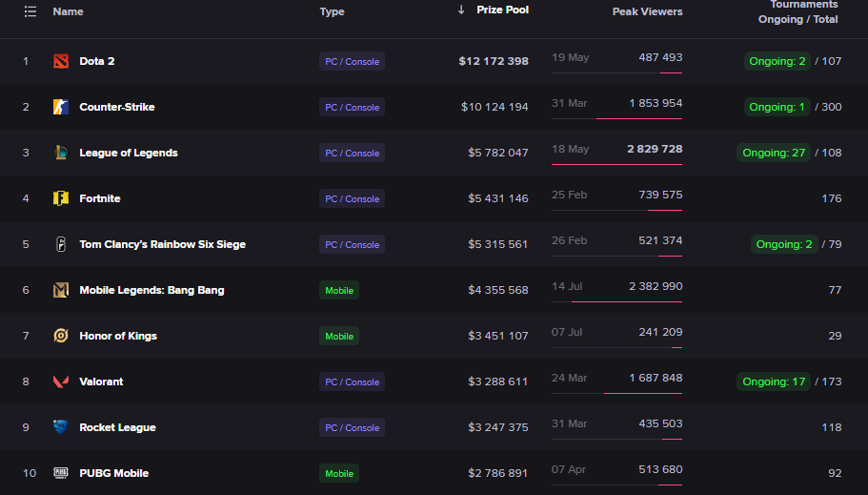Open the Honor of Kings link

click(x=118, y=336)
